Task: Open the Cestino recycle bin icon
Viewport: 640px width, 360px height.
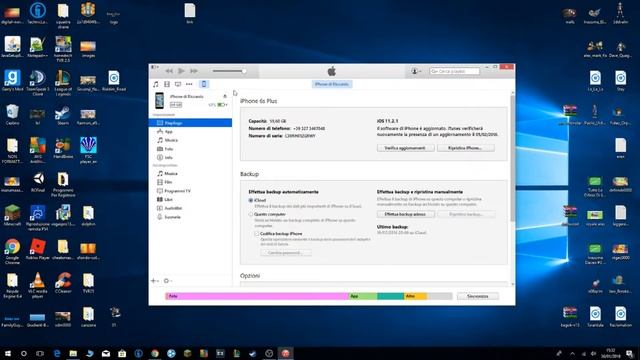Action: [12, 115]
